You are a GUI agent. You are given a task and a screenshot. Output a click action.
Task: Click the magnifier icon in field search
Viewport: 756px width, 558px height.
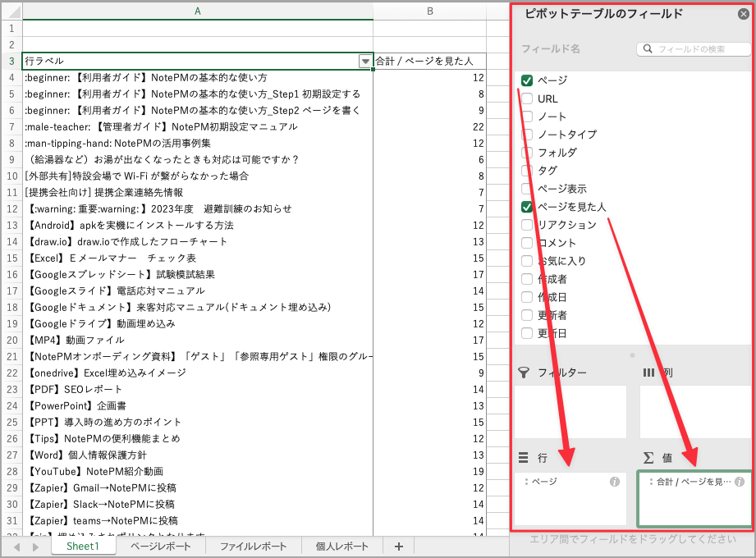point(648,48)
